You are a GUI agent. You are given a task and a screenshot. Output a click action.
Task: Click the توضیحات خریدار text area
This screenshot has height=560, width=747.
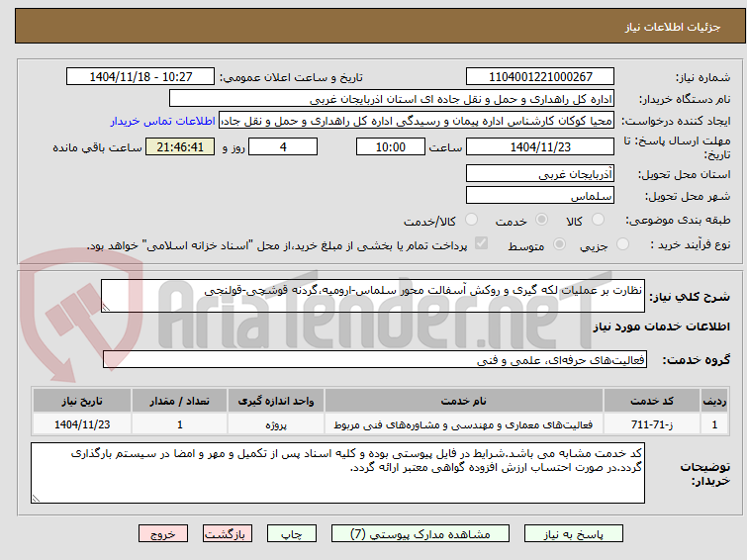(337, 473)
